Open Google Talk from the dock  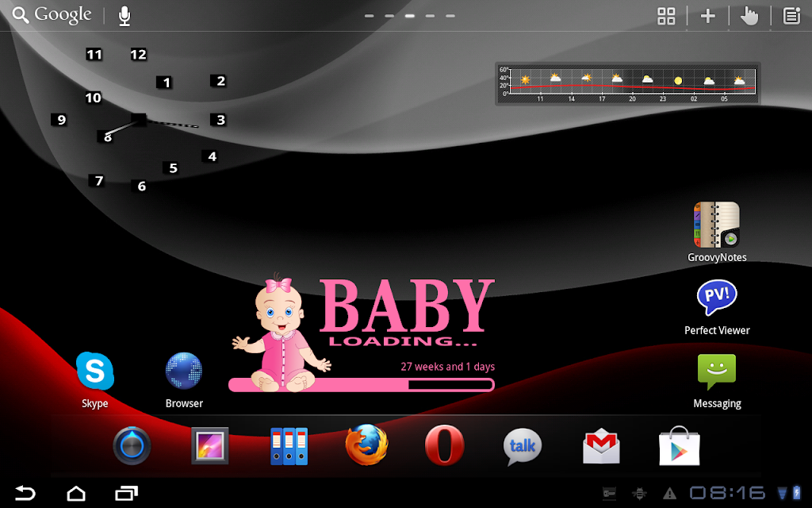click(x=523, y=446)
